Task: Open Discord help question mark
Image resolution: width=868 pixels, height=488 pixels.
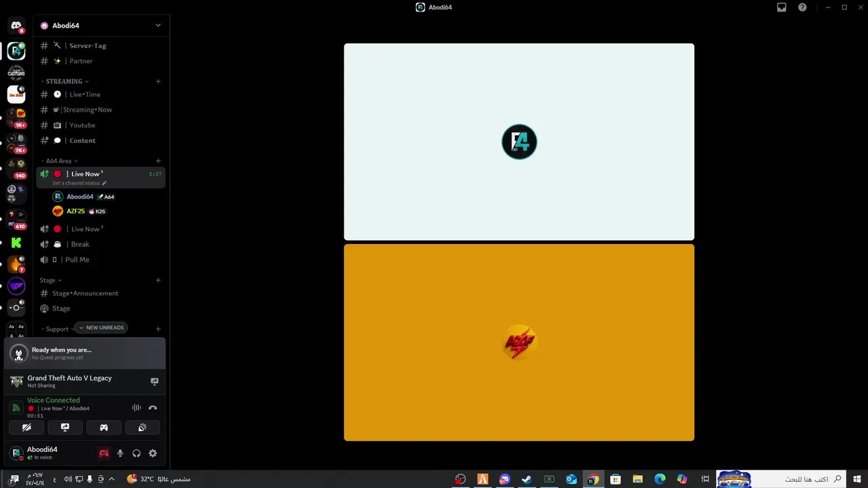Action: 802,7
